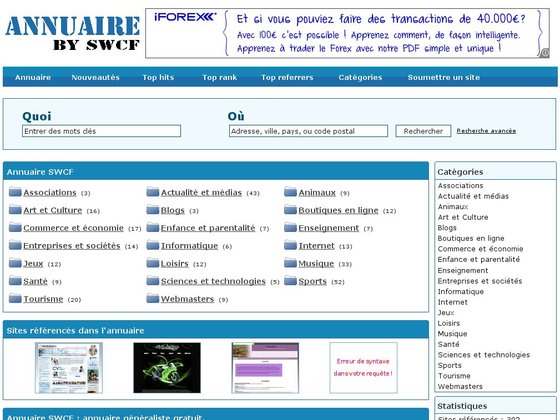Click the Enseignement folder icon
The width and height of the screenshot is (560, 420).
[290, 227]
